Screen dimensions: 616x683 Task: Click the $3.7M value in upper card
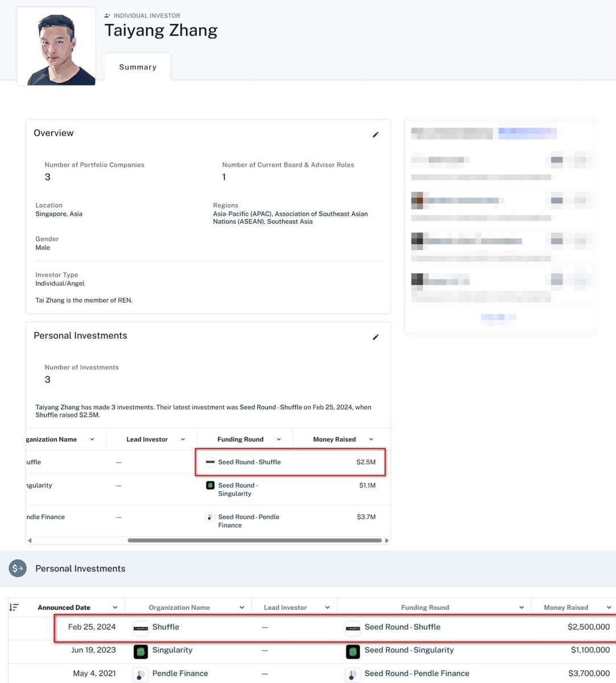(x=367, y=517)
